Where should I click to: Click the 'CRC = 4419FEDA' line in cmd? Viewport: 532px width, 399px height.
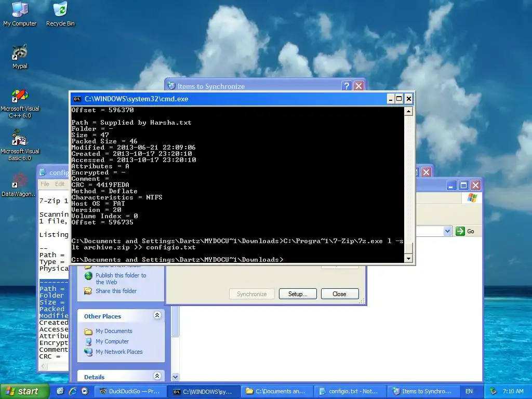pos(100,185)
